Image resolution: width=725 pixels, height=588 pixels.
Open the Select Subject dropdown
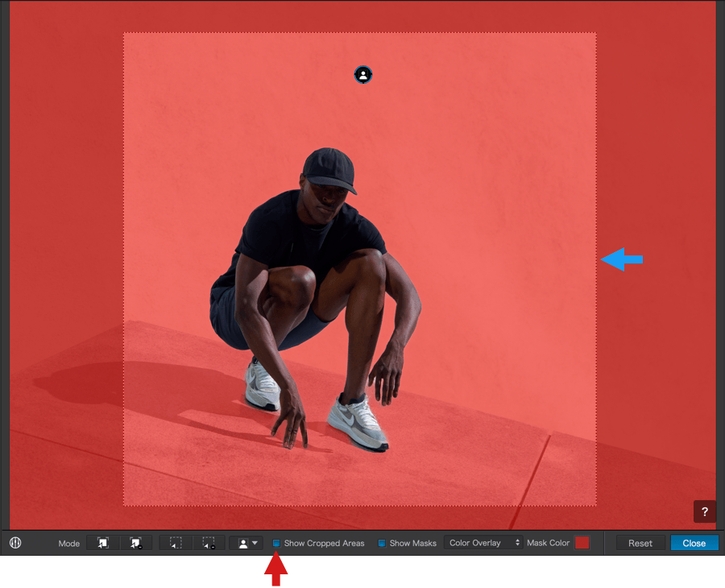(x=246, y=543)
